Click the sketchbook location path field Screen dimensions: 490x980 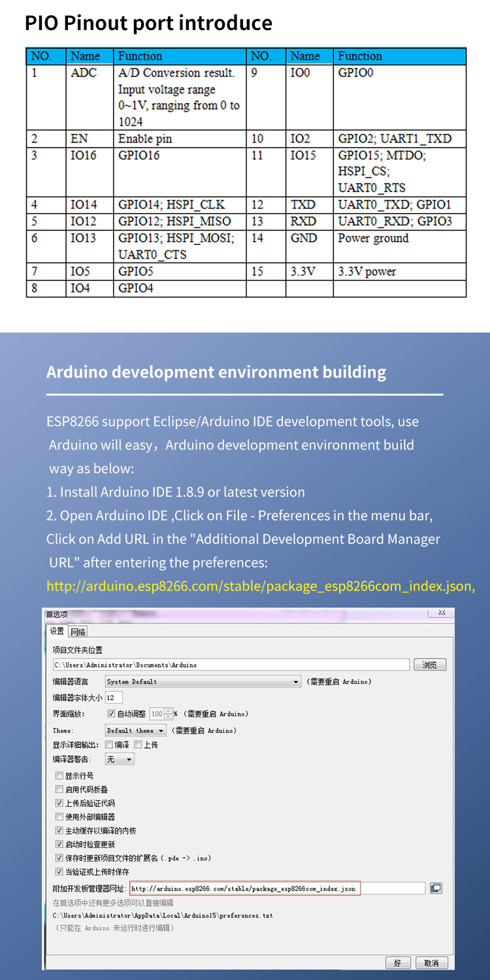(x=231, y=664)
